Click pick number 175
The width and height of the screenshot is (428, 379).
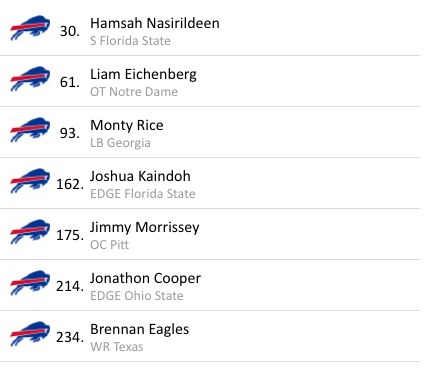click(x=70, y=235)
